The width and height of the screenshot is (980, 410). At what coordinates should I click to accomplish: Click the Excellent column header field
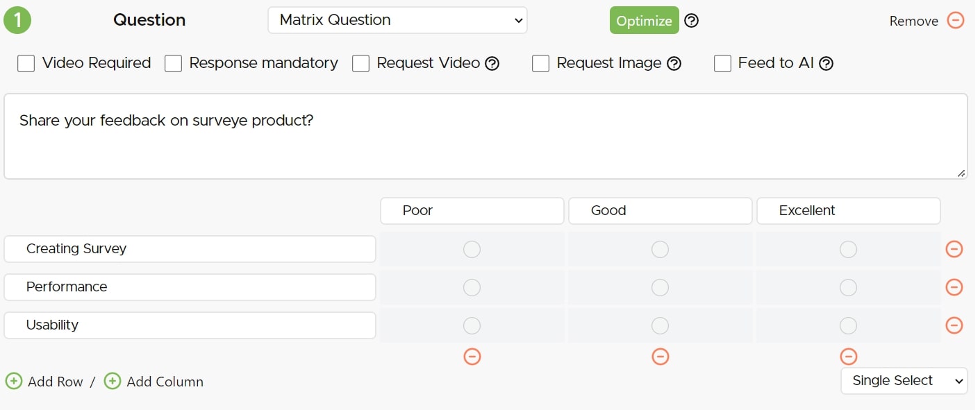coord(848,211)
